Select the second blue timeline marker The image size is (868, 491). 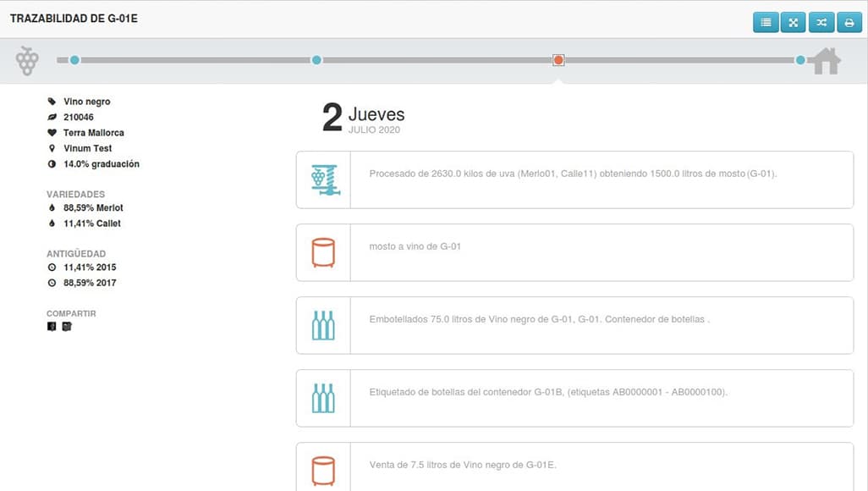(x=316, y=60)
